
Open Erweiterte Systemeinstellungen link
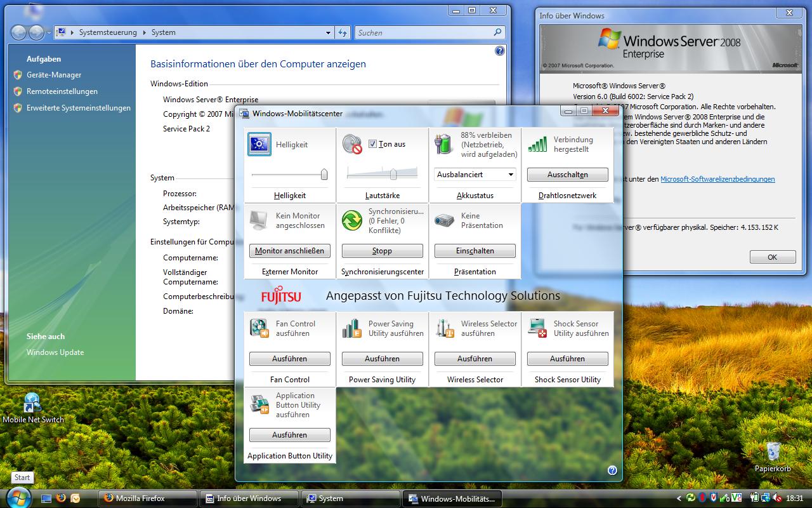79,108
